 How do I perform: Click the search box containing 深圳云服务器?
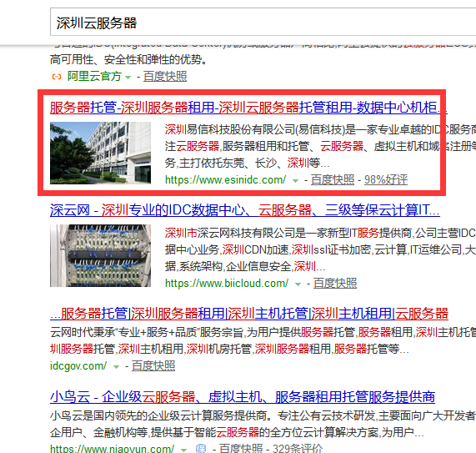pyautogui.click(x=263, y=23)
